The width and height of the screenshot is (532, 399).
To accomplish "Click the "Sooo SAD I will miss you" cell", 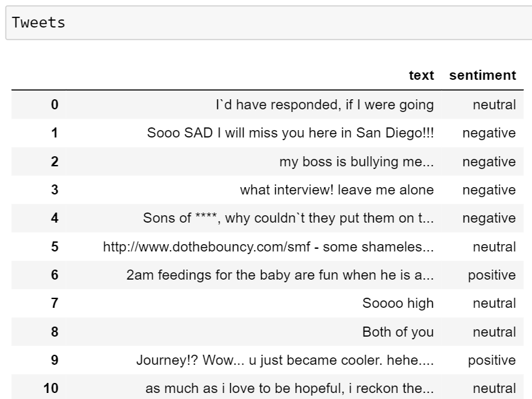I will click(x=290, y=133).
